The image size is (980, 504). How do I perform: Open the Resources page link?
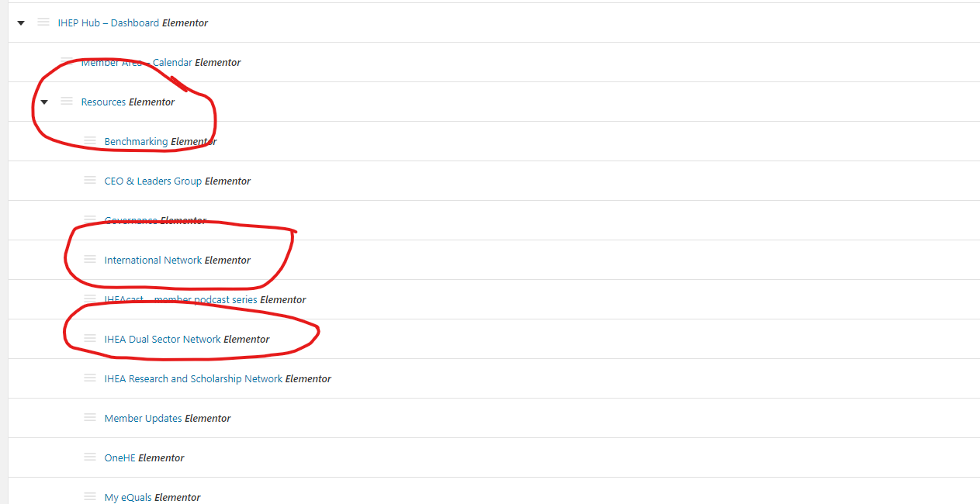pos(103,102)
